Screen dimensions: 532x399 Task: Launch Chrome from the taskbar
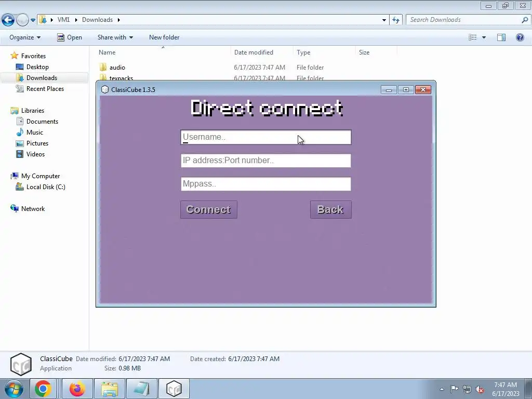click(x=43, y=389)
